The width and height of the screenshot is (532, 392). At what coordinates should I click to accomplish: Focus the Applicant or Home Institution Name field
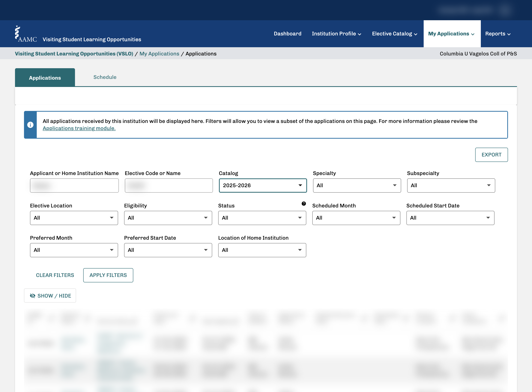tap(74, 186)
